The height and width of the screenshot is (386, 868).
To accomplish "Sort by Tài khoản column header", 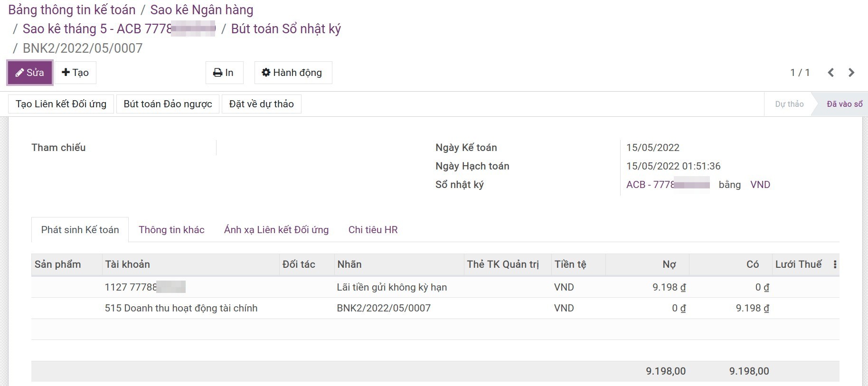I will coord(127,264).
